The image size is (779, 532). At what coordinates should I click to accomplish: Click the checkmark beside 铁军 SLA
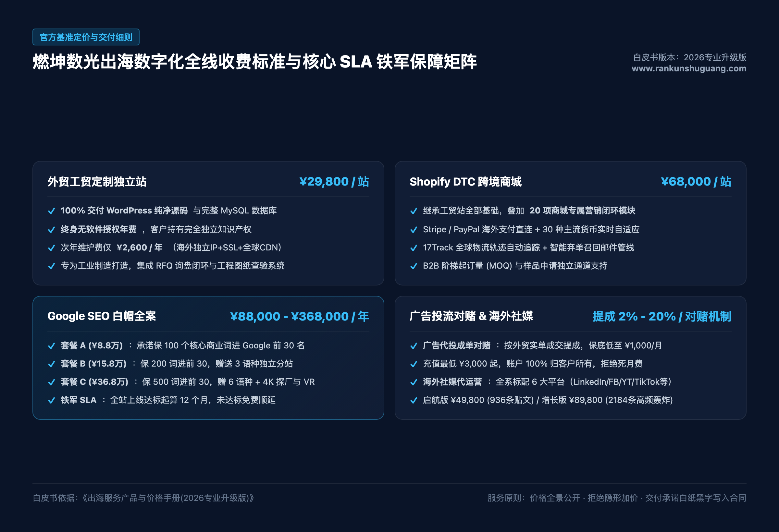tap(51, 400)
